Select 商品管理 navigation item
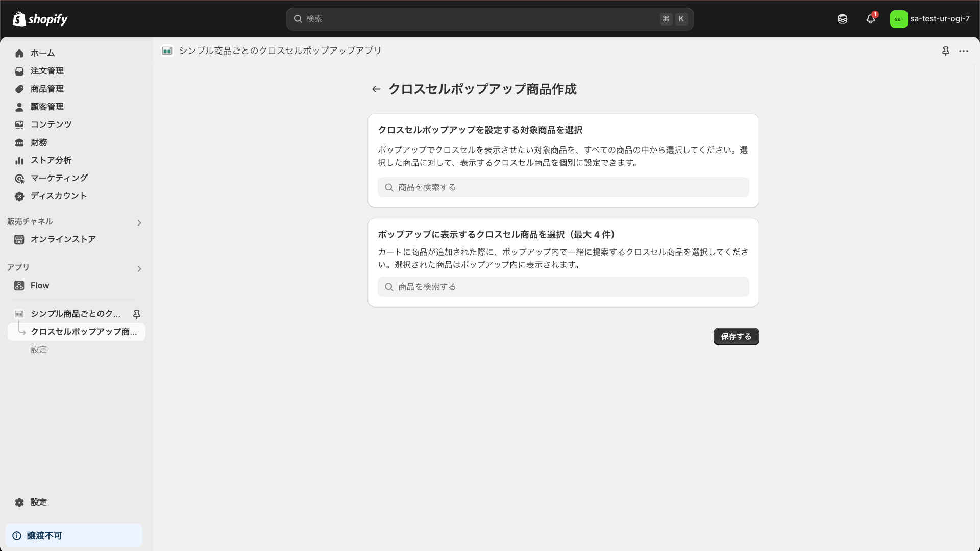 (x=47, y=89)
